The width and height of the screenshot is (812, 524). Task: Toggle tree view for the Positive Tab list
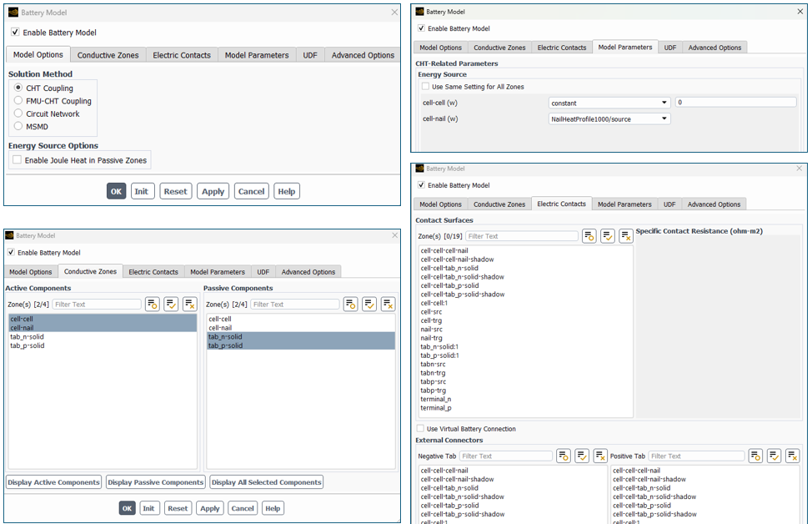click(x=755, y=456)
